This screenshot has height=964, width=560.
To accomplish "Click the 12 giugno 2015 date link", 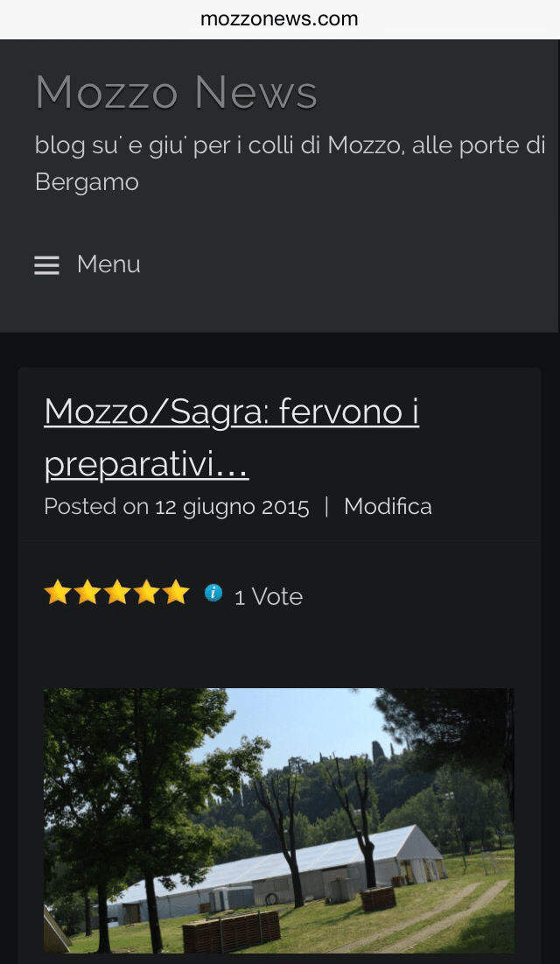I will [x=232, y=507].
